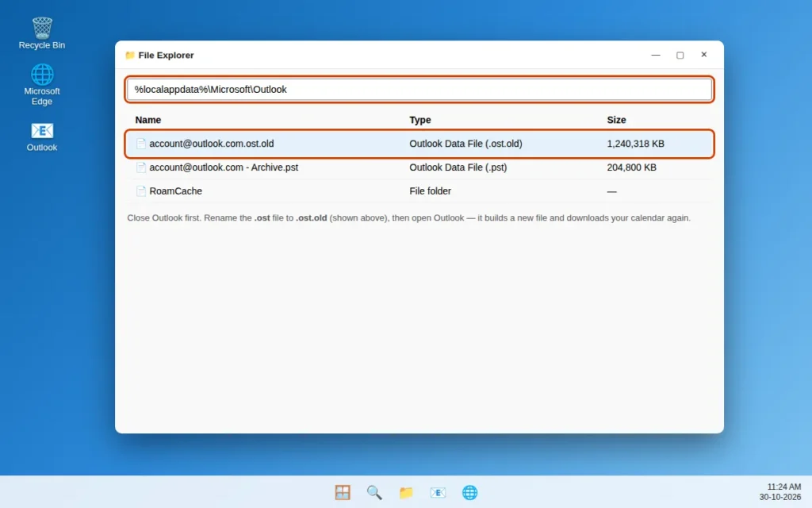Open the Recycle Bin desktop icon

(42, 33)
